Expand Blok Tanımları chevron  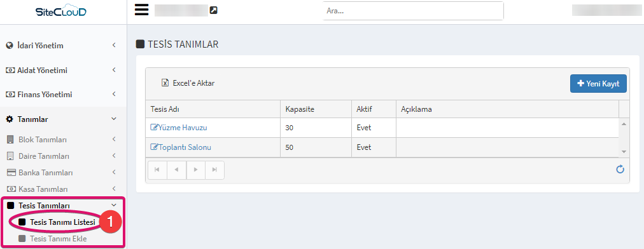pos(114,140)
